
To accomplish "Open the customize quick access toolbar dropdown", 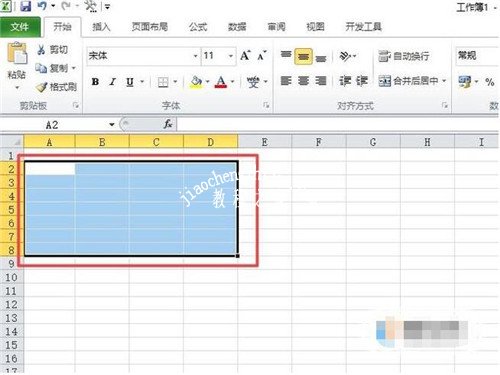I will pos(107,6).
